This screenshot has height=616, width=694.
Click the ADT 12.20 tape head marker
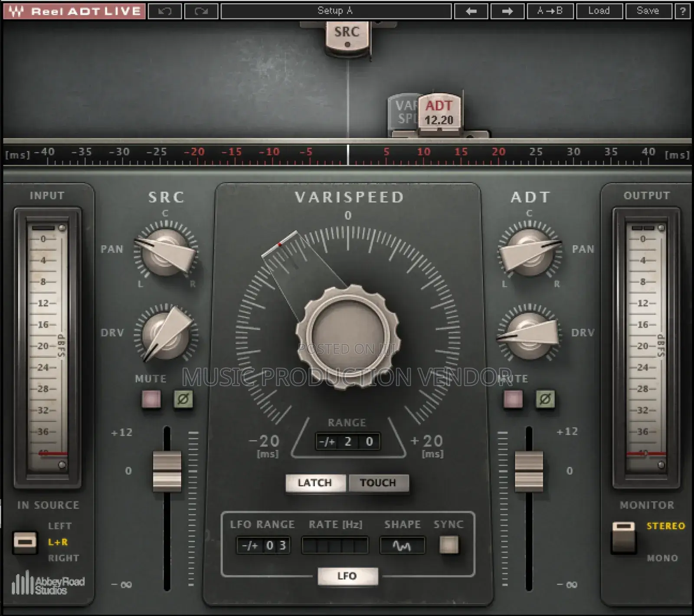pyautogui.click(x=439, y=112)
